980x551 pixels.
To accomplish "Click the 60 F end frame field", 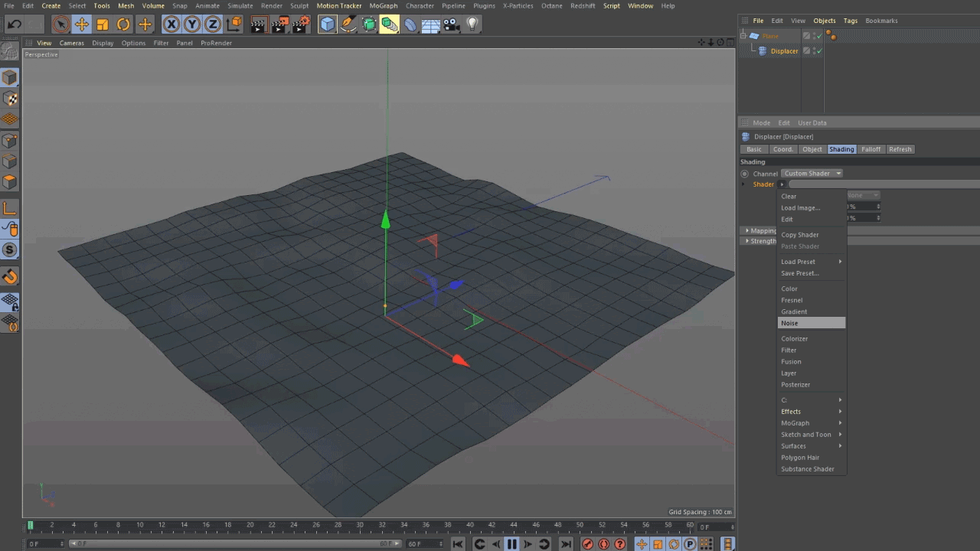I will [425, 544].
